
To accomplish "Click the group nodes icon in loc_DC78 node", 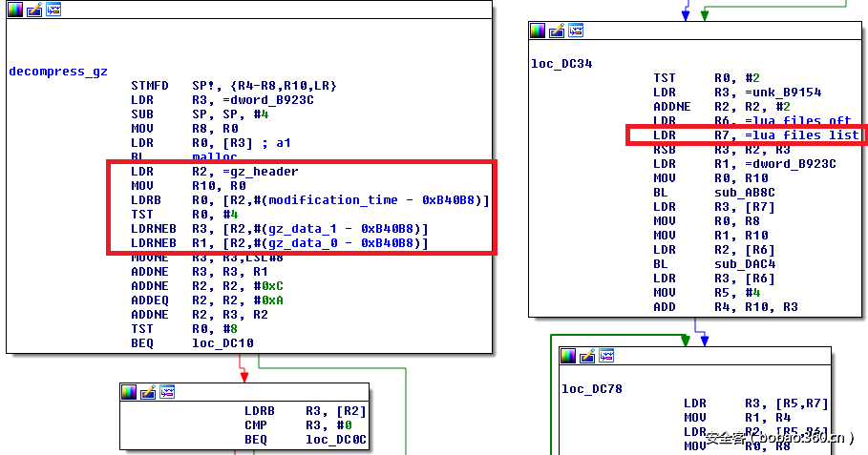I will [606, 356].
